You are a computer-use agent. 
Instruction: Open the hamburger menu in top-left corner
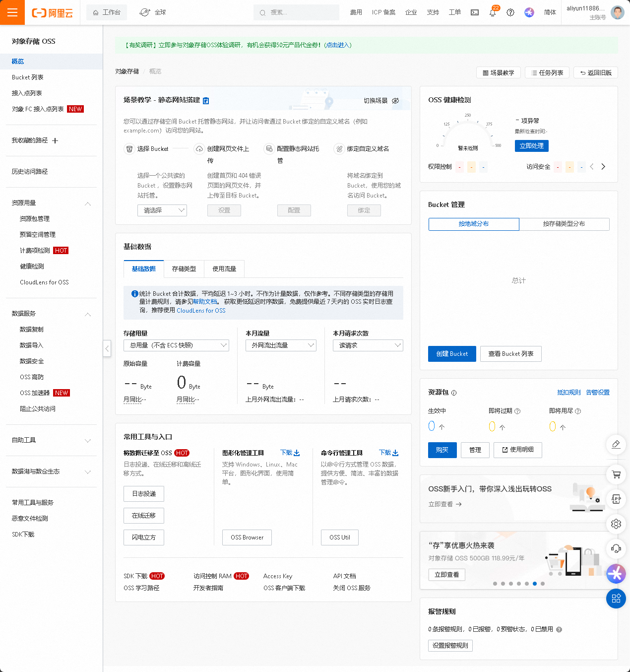coord(12,12)
